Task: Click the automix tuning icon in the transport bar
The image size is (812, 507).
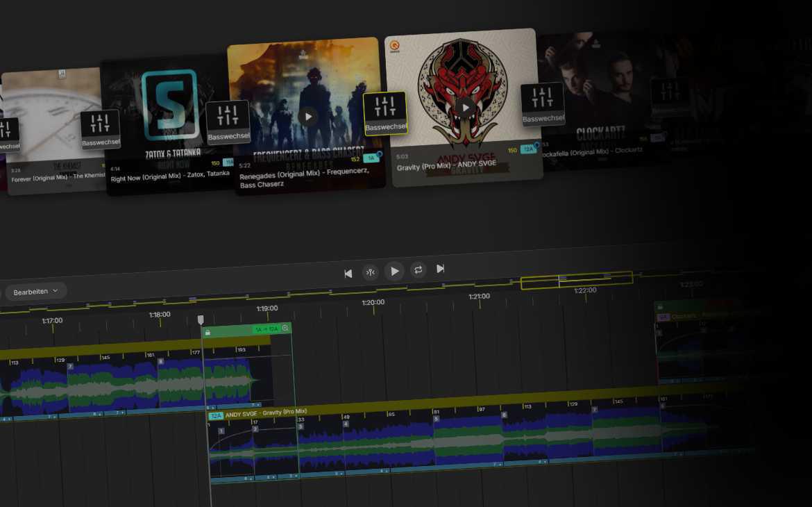Action: [x=371, y=272]
